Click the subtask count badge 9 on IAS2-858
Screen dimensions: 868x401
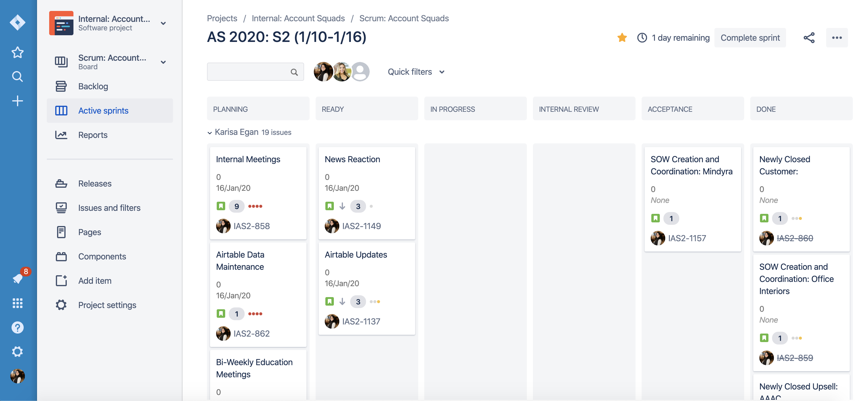[x=236, y=206]
